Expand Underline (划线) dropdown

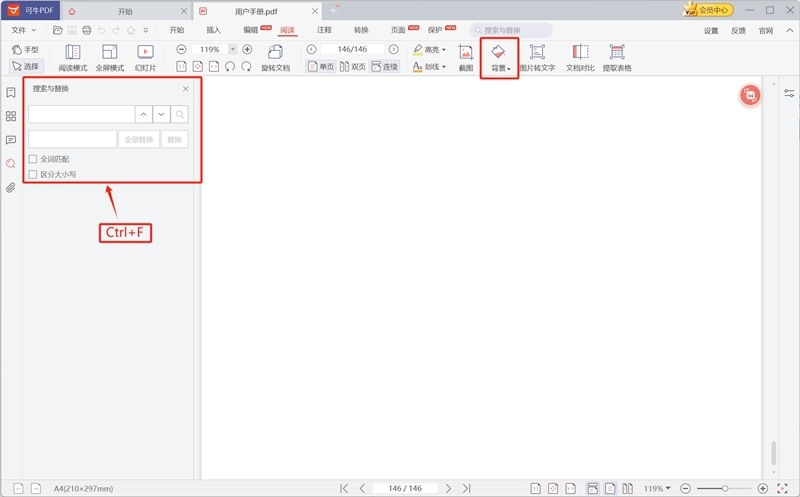pyautogui.click(x=444, y=67)
